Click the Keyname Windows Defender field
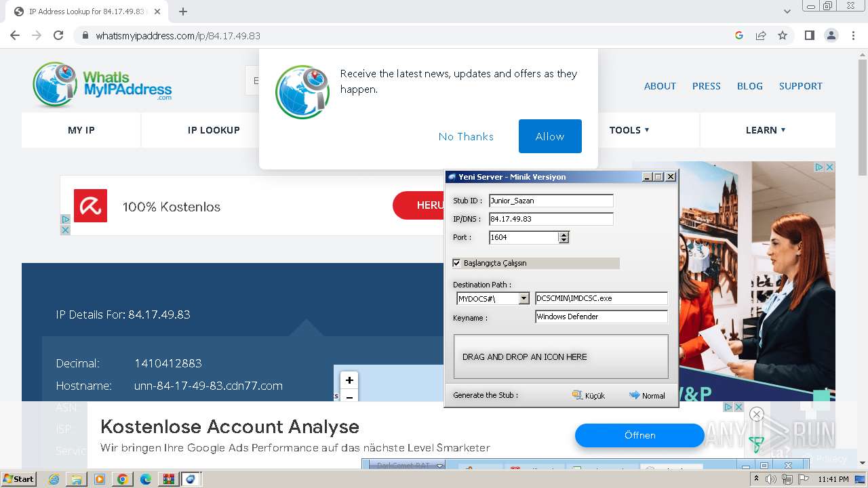The width and height of the screenshot is (868, 488). click(601, 317)
